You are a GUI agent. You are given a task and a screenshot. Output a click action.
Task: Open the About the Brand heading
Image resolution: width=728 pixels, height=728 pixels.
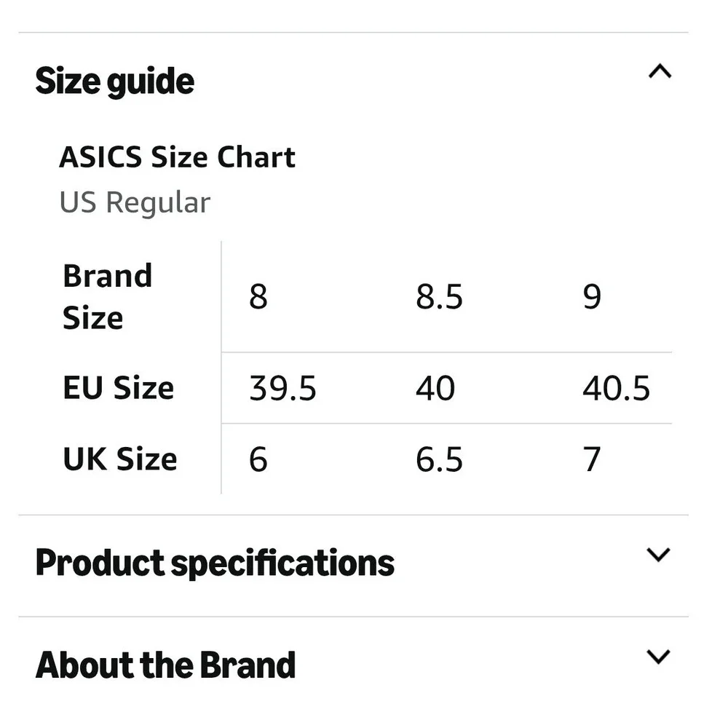pos(165,665)
